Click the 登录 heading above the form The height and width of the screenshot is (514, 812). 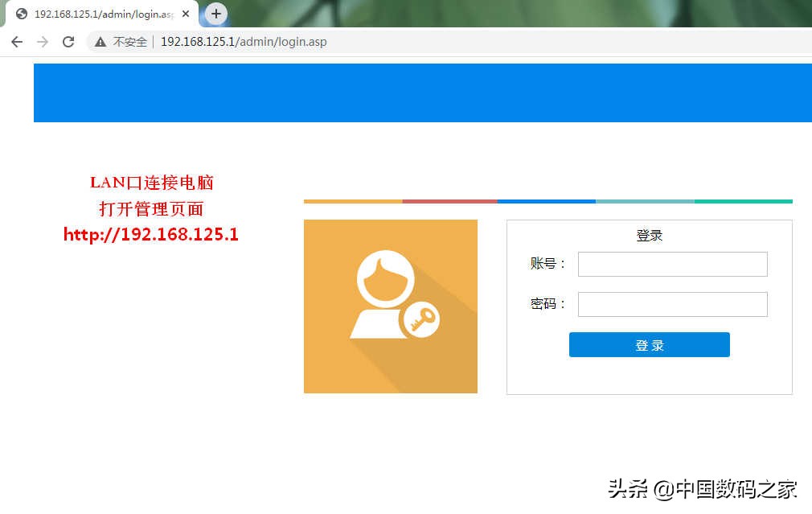(649, 235)
